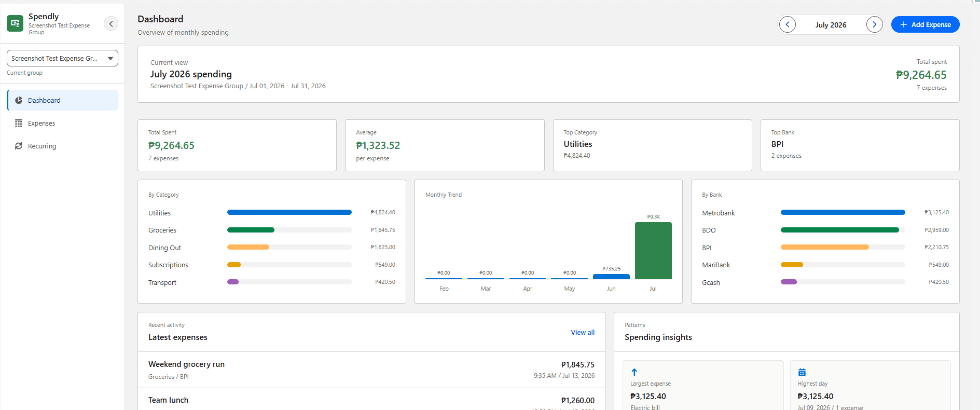Click the BDO bank progress bar
The width and height of the screenshot is (980, 410).
[x=843, y=230]
